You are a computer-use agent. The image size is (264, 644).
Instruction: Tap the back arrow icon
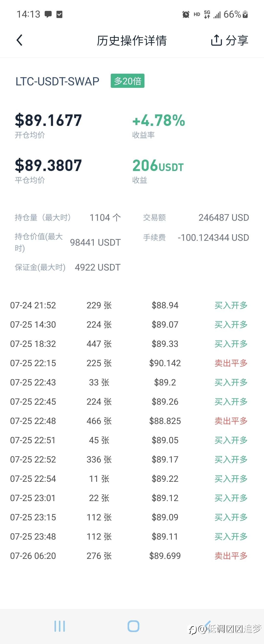click(20, 40)
